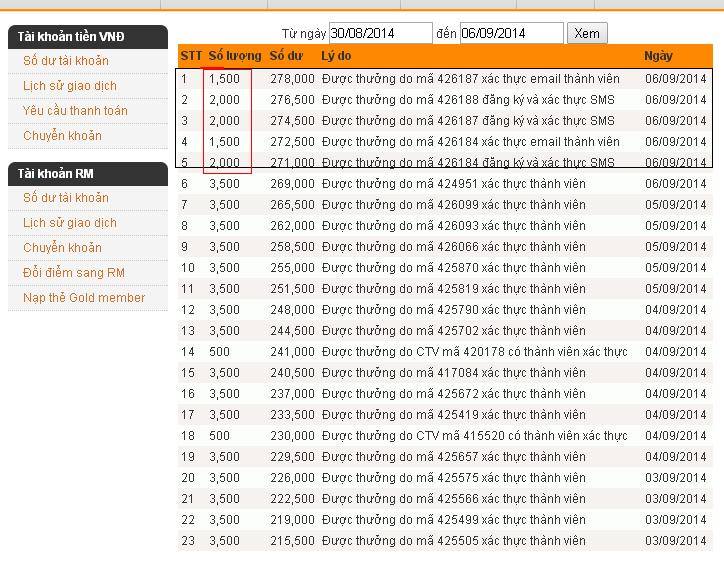Open Lịch sử giao dịch under Tài khoản tiền VNĐ

[x=69, y=86]
